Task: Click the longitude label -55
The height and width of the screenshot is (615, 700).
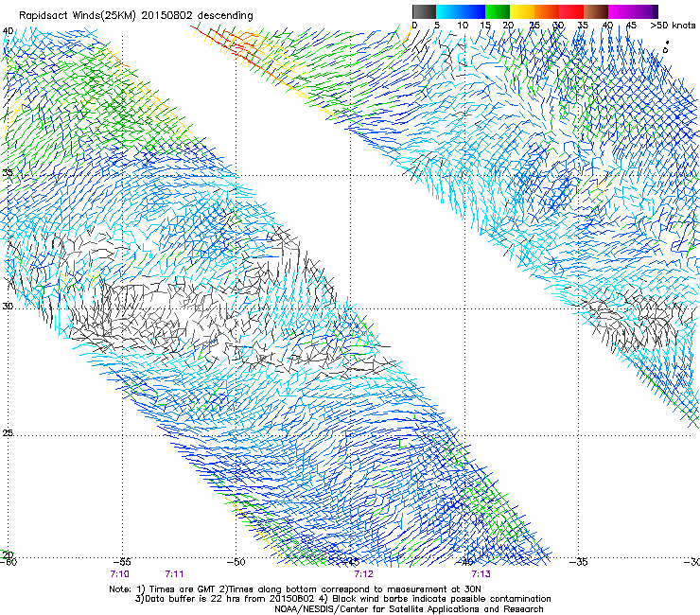Action: pyautogui.click(x=122, y=562)
